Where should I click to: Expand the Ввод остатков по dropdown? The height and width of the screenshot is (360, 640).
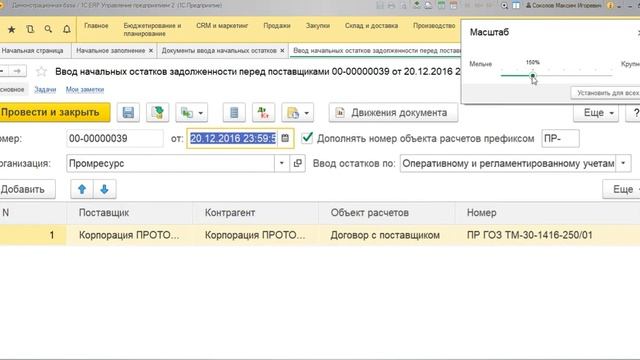[623, 163]
